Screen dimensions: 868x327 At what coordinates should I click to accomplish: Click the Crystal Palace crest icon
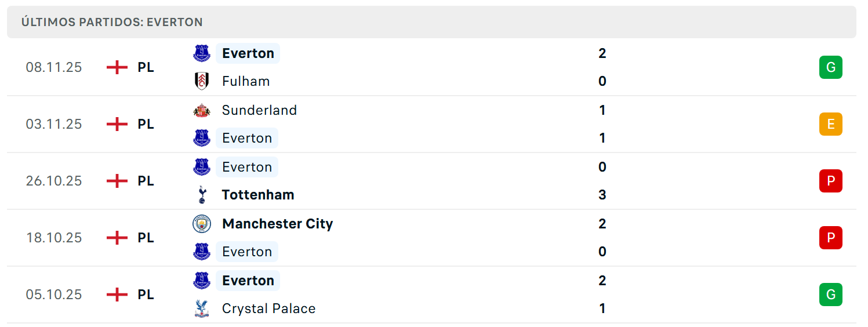pyautogui.click(x=202, y=308)
